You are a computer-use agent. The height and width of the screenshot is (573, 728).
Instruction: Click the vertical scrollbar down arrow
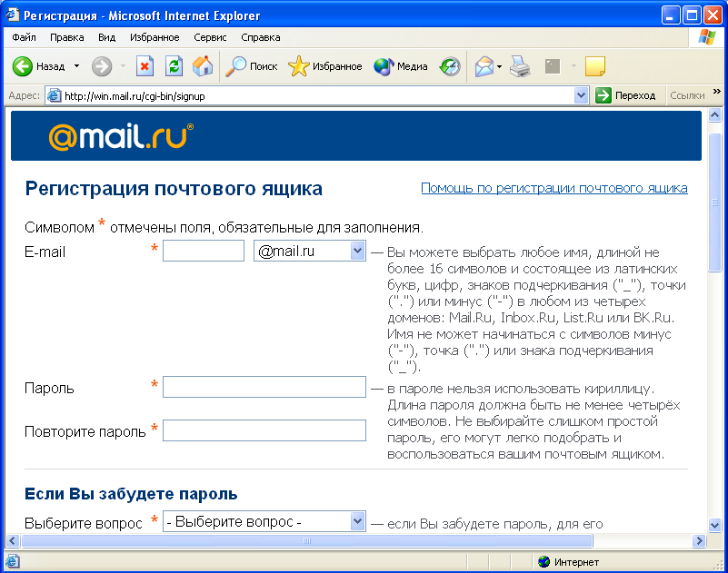(714, 526)
